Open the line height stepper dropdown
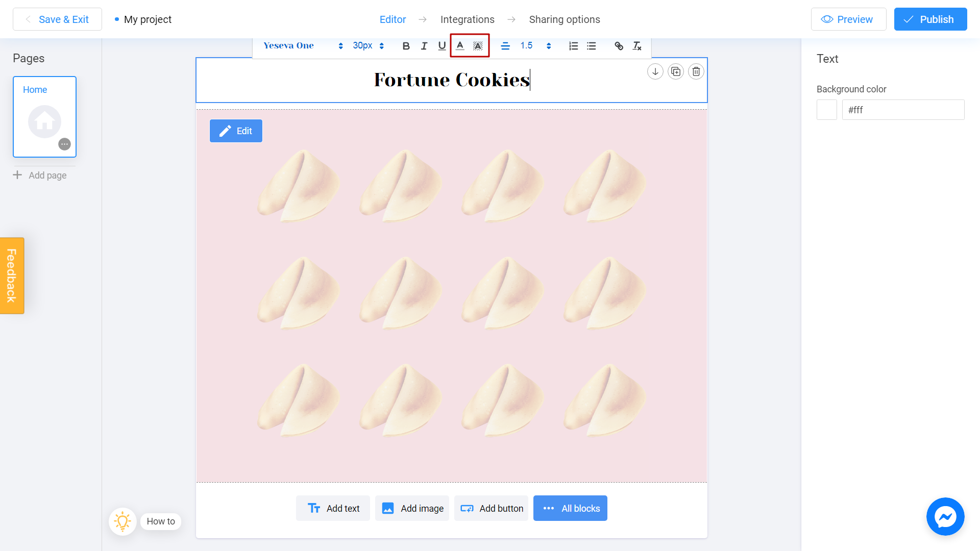Screen dimensions: 980x551 [549, 46]
